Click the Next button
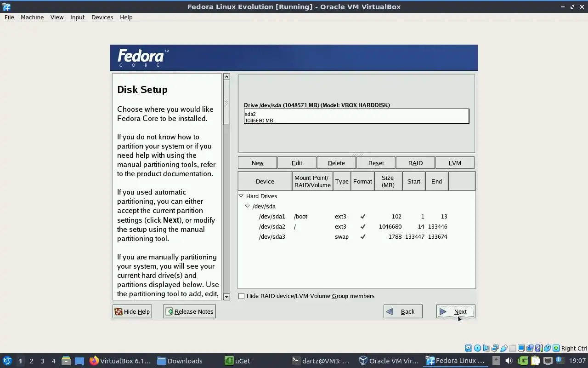This screenshot has height=368, width=588. pyautogui.click(x=455, y=311)
